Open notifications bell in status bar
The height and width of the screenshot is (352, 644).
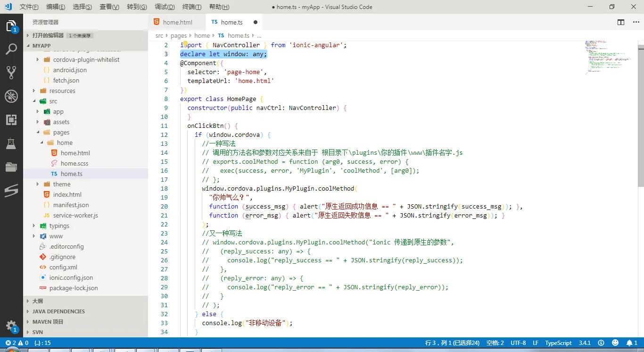[632, 343]
